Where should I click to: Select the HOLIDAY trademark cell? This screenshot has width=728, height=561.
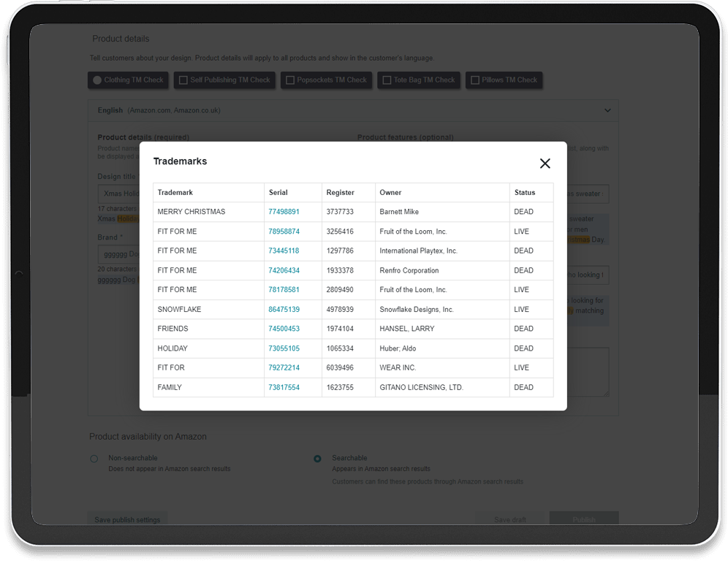(x=209, y=348)
